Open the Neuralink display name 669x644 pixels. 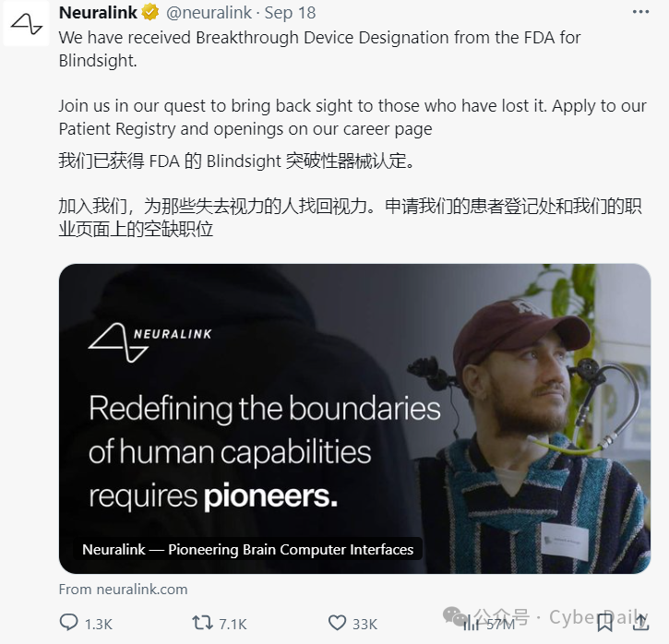click(x=98, y=13)
